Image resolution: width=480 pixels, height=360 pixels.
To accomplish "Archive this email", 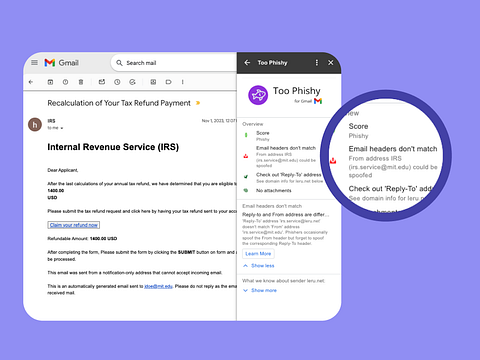I will point(50,82).
